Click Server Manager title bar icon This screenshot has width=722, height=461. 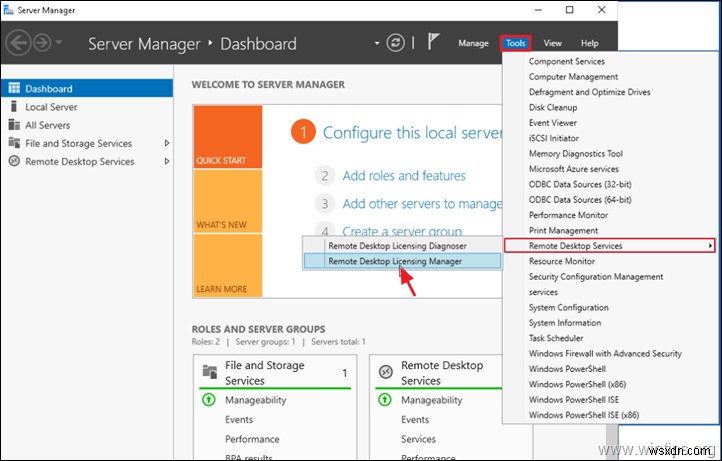[8, 10]
